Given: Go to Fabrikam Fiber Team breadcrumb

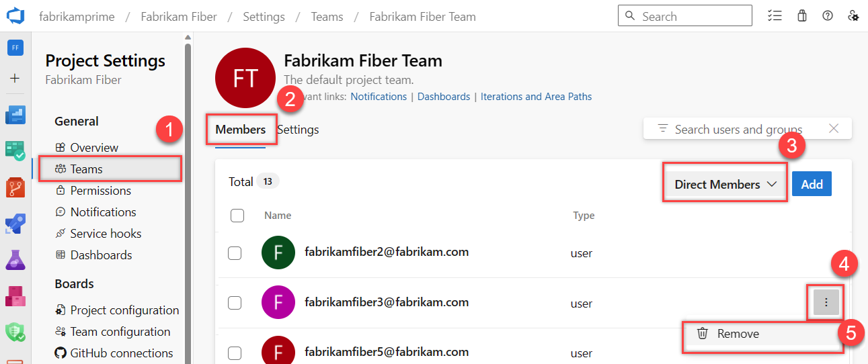Looking at the screenshot, I should point(422,16).
